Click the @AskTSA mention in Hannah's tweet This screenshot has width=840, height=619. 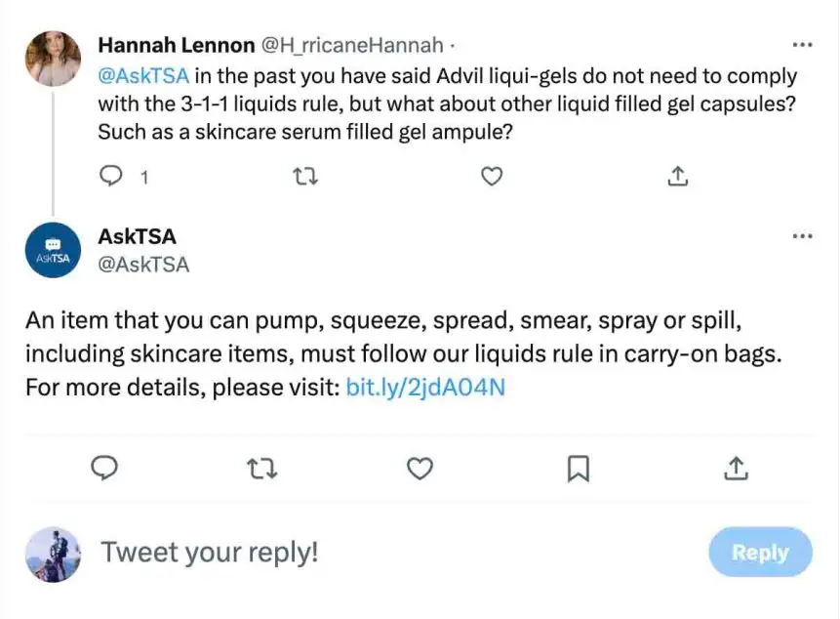(x=143, y=76)
